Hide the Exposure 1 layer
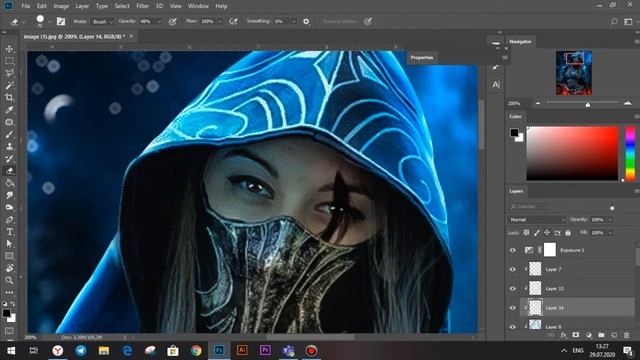This screenshot has height=360, width=640. [513, 250]
